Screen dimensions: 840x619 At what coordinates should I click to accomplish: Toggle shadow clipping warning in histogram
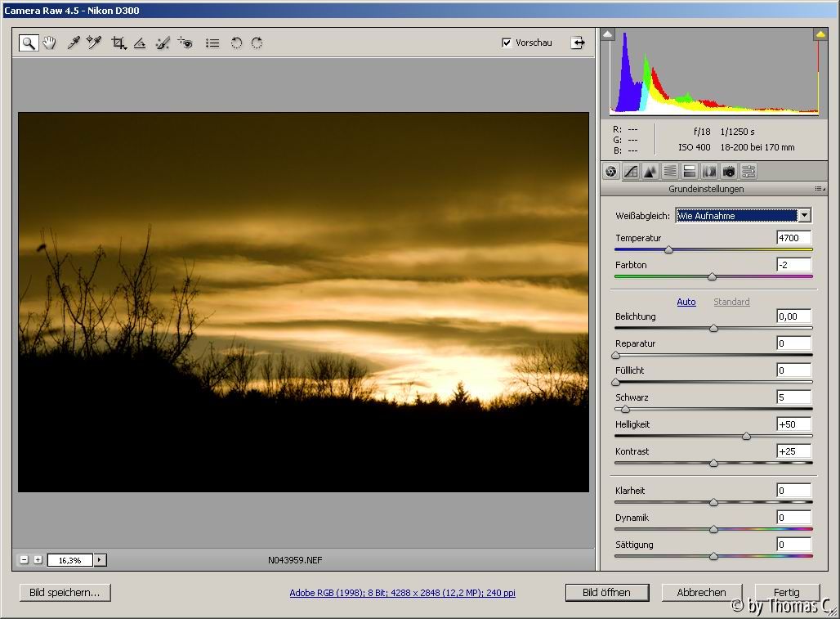607,34
